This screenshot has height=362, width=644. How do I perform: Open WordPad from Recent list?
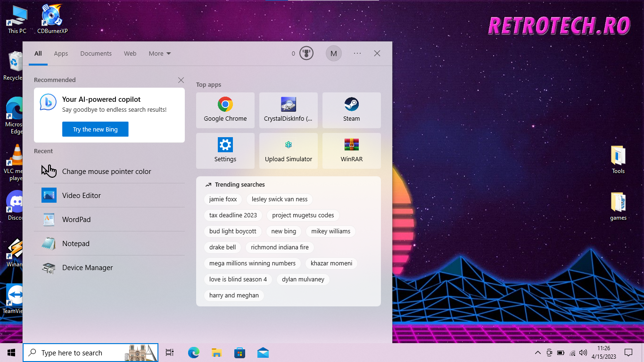[x=109, y=220]
